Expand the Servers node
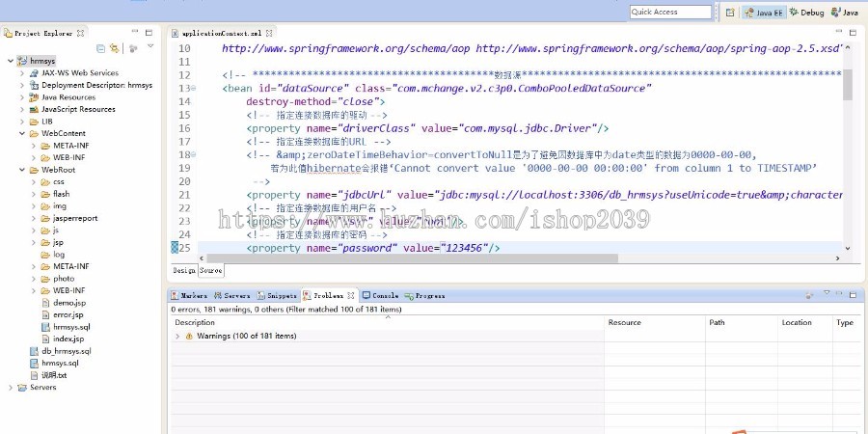The height and width of the screenshot is (434, 868). coord(11,388)
